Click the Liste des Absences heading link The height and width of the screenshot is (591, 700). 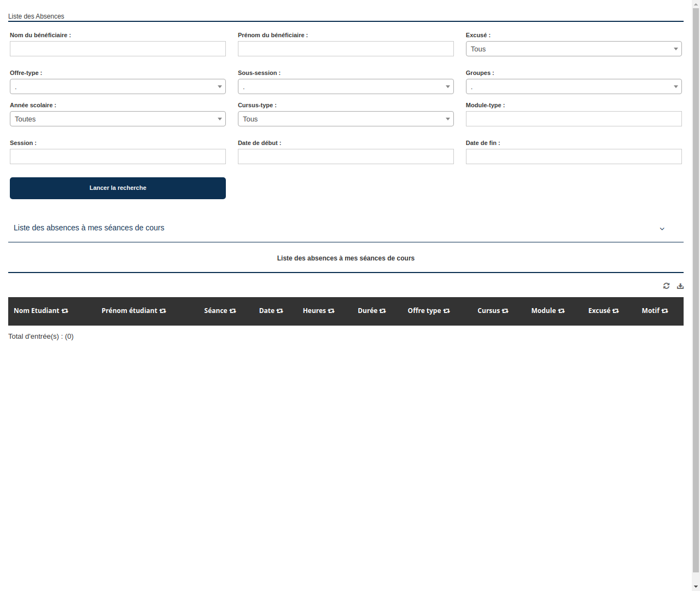coord(36,16)
